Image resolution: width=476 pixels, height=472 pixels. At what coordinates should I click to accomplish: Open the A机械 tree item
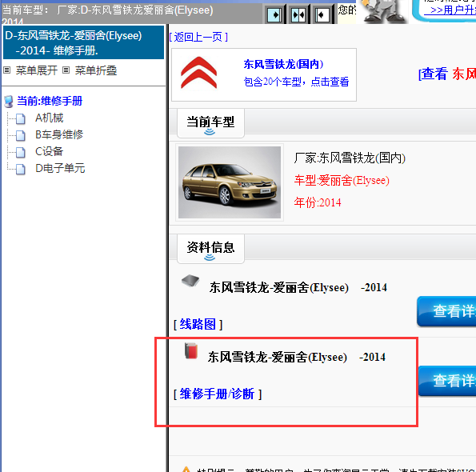[49, 118]
